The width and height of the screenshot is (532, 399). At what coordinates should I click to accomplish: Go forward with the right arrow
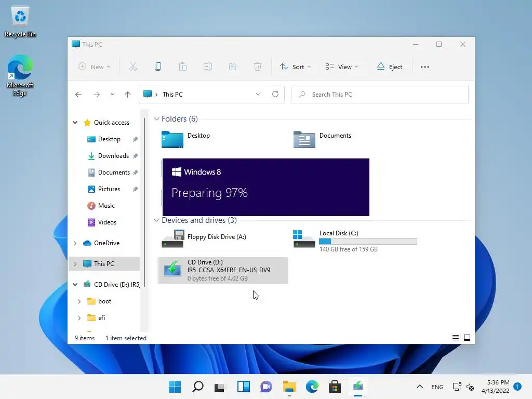(97, 95)
